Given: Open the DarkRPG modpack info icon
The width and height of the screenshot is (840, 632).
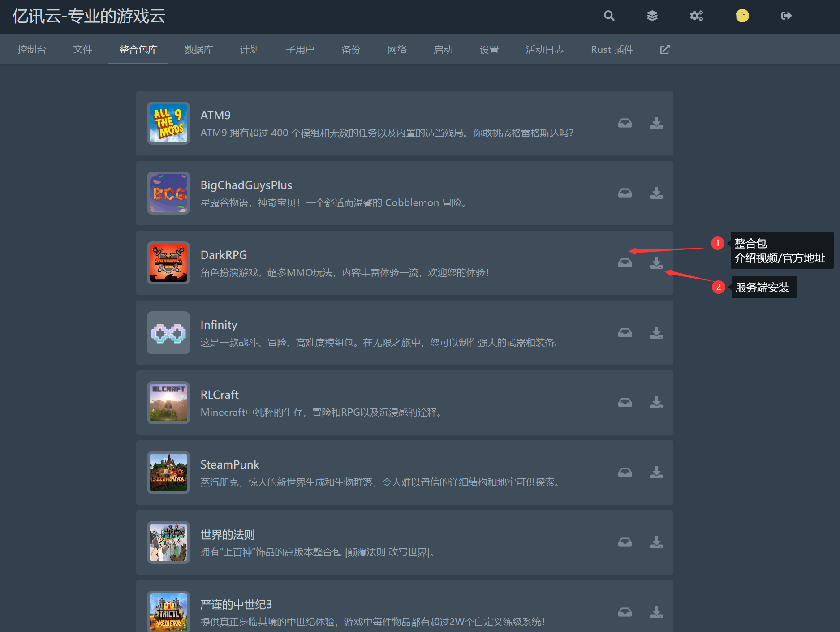Looking at the screenshot, I should coord(625,263).
